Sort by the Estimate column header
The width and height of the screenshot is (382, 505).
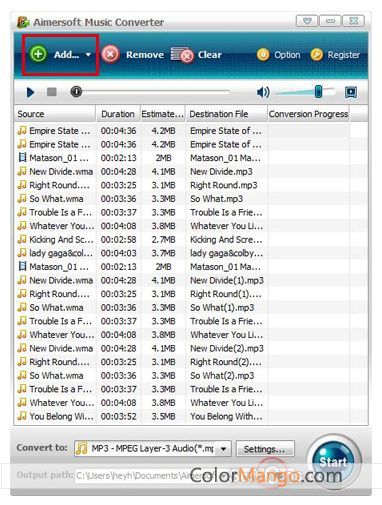click(163, 114)
